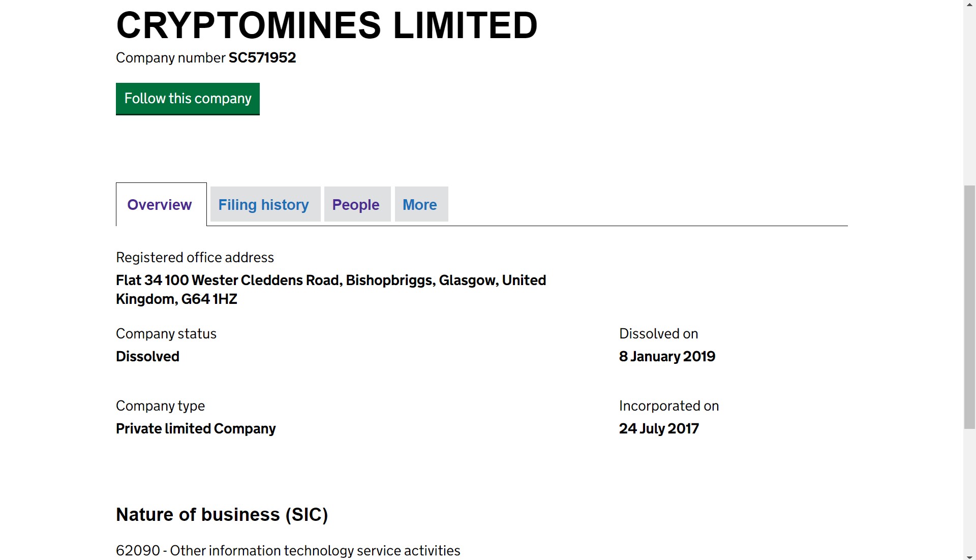Screen dimensions: 976x560
Task: Click the Company type label
Action: (160, 406)
